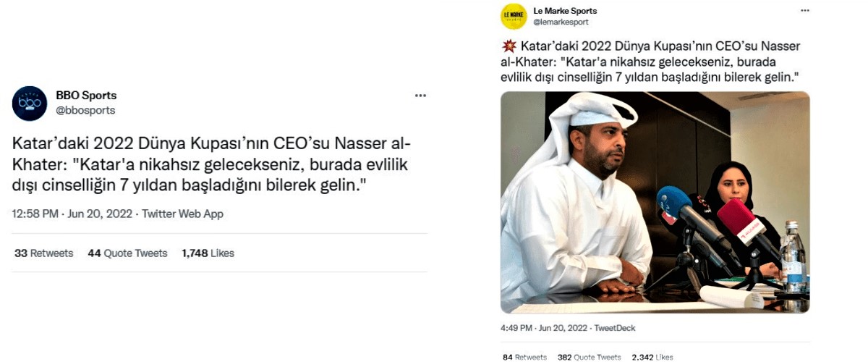Open the press conference photo in the tweet
This screenshot has height=362, width=868.
point(655,203)
